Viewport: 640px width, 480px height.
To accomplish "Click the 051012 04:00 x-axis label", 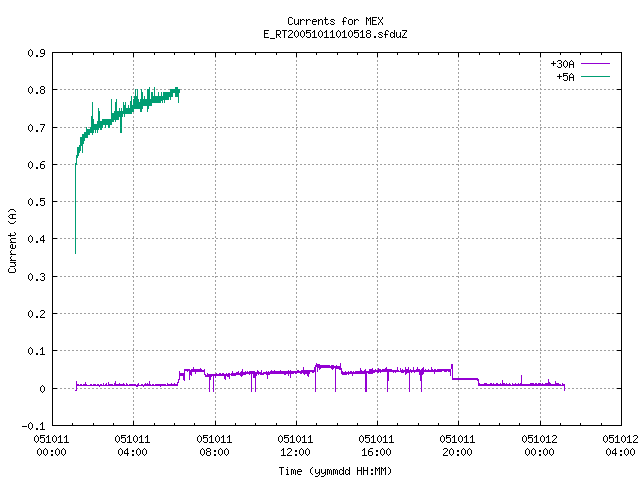I will [620, 446].
